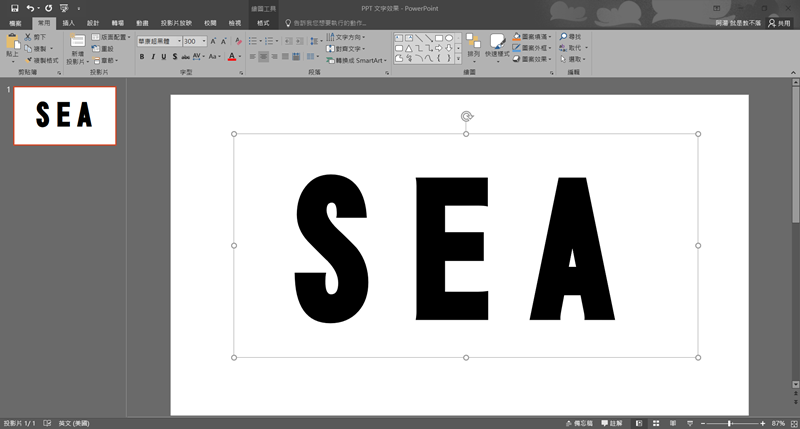Add a new slide with 新增投影片 icon

pos(77,42)
